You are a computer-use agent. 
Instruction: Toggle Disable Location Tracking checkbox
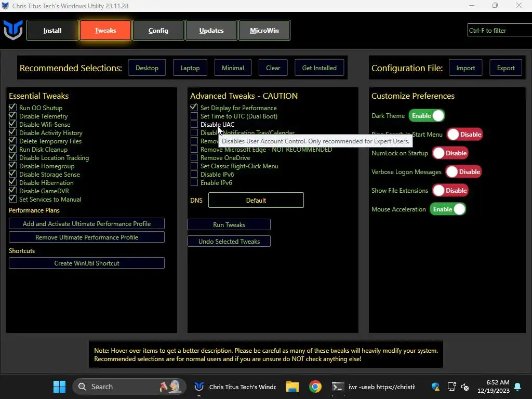click(12, 157)
